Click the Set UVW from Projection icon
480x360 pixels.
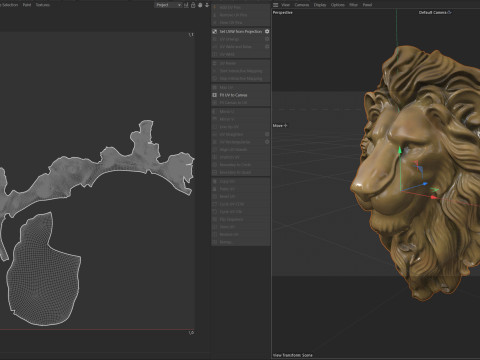(215, 31)
